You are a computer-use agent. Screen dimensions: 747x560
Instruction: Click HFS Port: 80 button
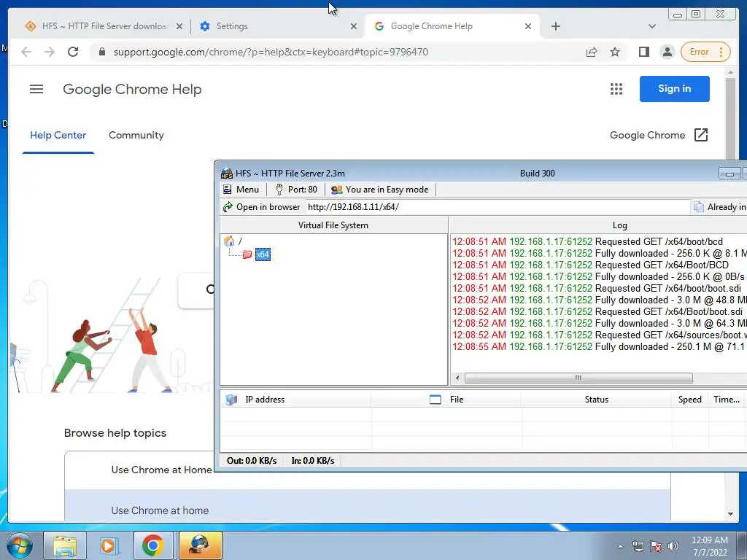296,190
